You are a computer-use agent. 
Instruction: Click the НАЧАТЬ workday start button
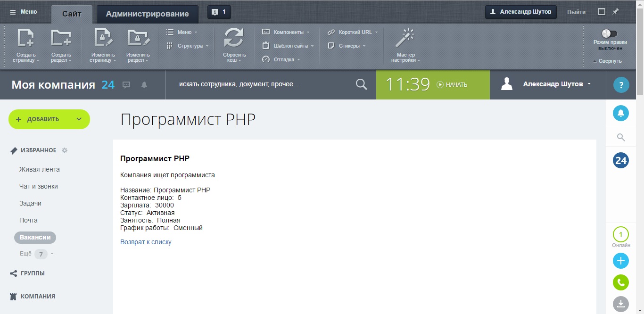coord(452,85)
